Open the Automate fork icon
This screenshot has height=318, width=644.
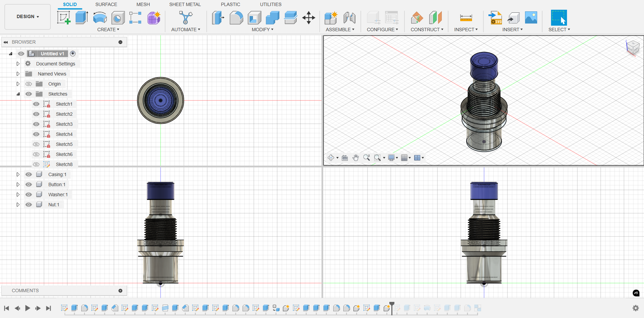[185, 18]
